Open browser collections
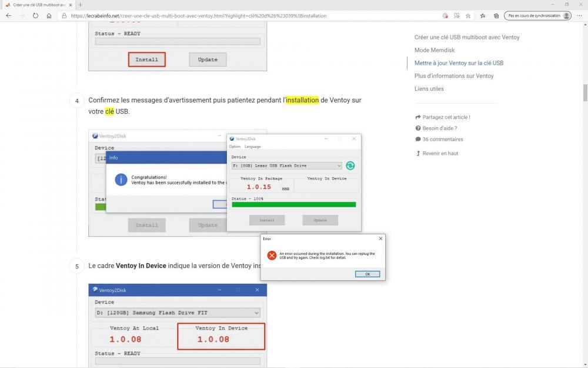 (x=496, y=16)
